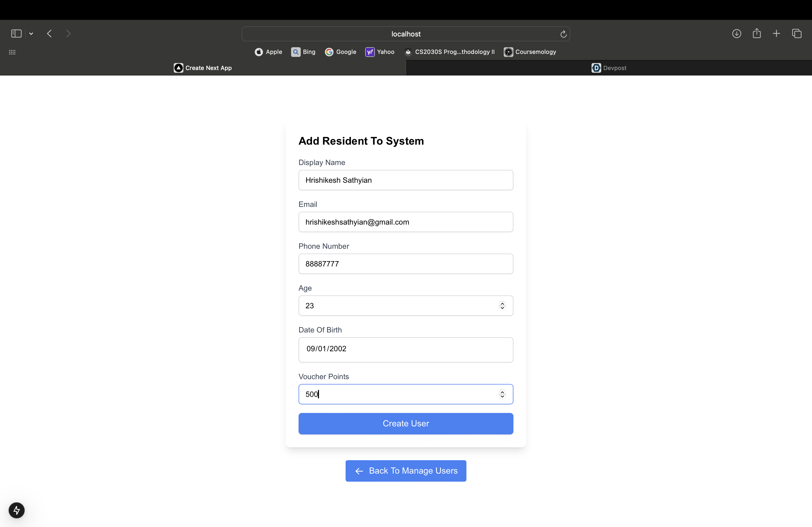
Task: Click Back To Manage Users
Action: [x=406, y=471]
